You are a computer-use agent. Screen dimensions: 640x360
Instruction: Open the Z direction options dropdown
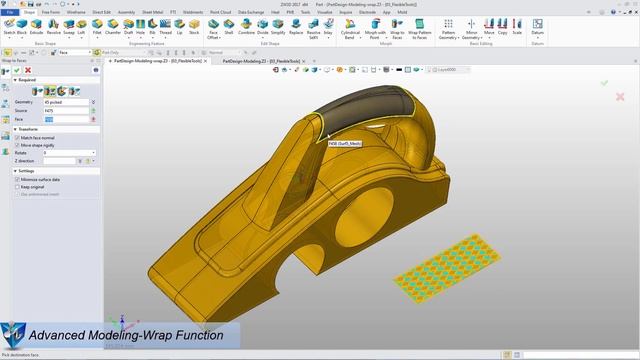coord(93,161)
